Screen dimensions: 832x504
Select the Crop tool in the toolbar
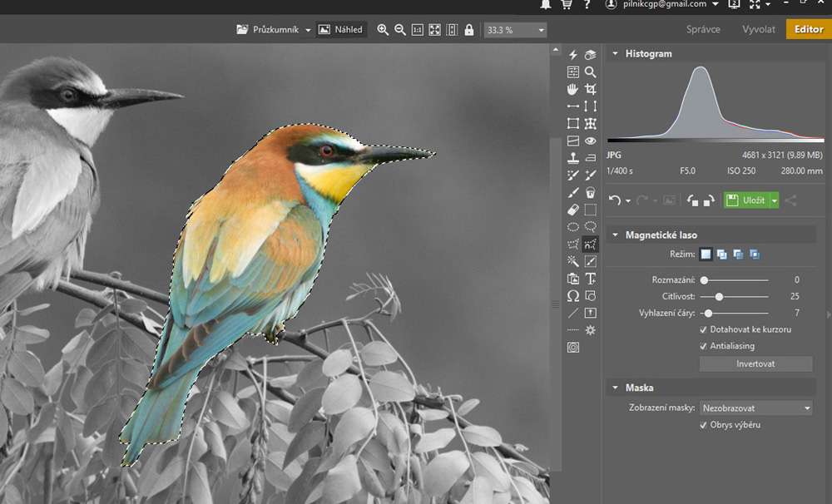click(591, 89)
